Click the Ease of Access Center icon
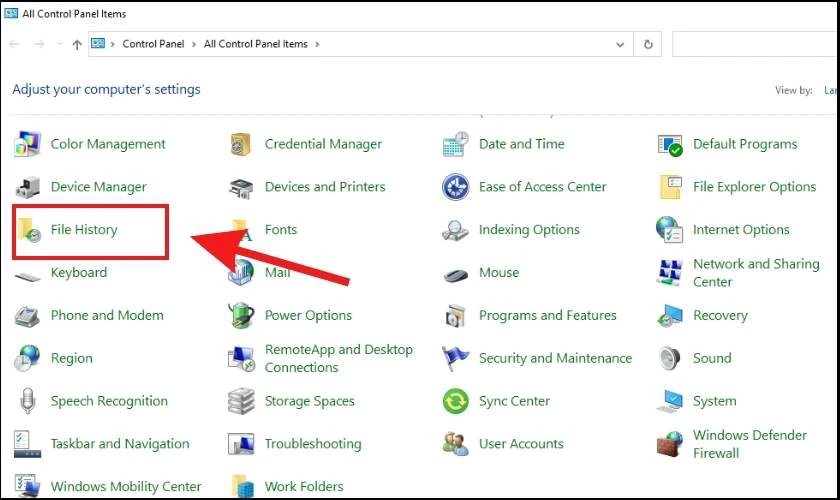The width and height of the screenshot is (840, 500). pyautogui.click(x=455, y=187)
